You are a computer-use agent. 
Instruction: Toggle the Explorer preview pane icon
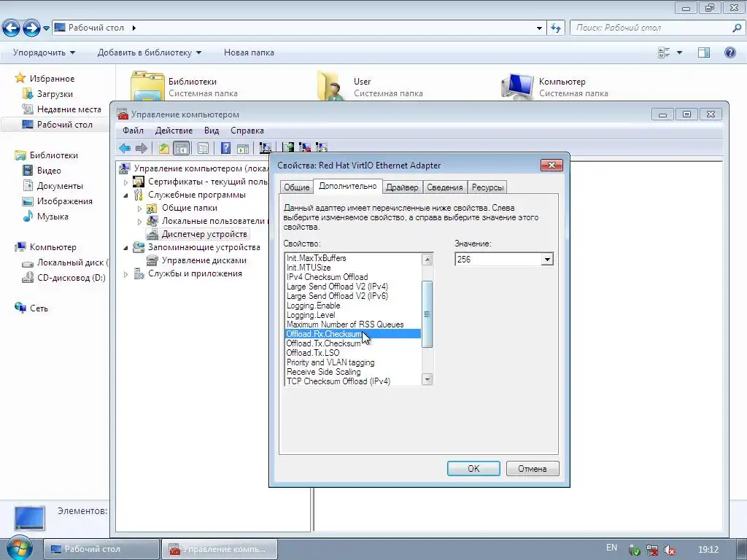pos(704,52)
